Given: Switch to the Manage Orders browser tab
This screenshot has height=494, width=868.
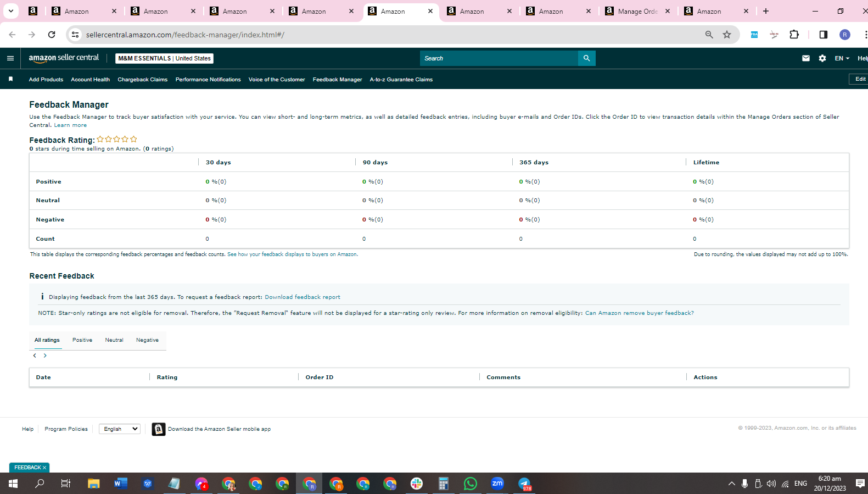Looking at the screenshot, I should (637, 11).
